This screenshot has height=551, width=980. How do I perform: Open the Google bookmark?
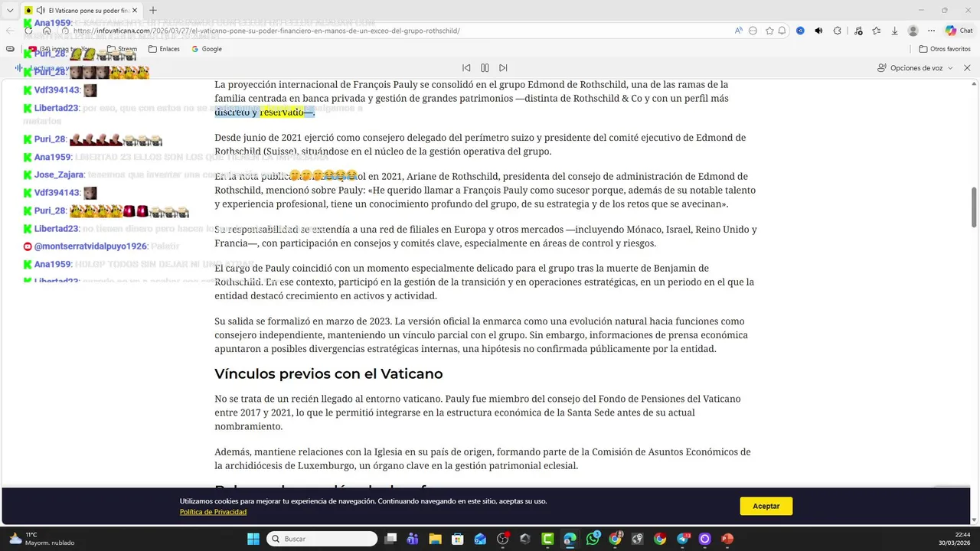click(x=206, y=49)
